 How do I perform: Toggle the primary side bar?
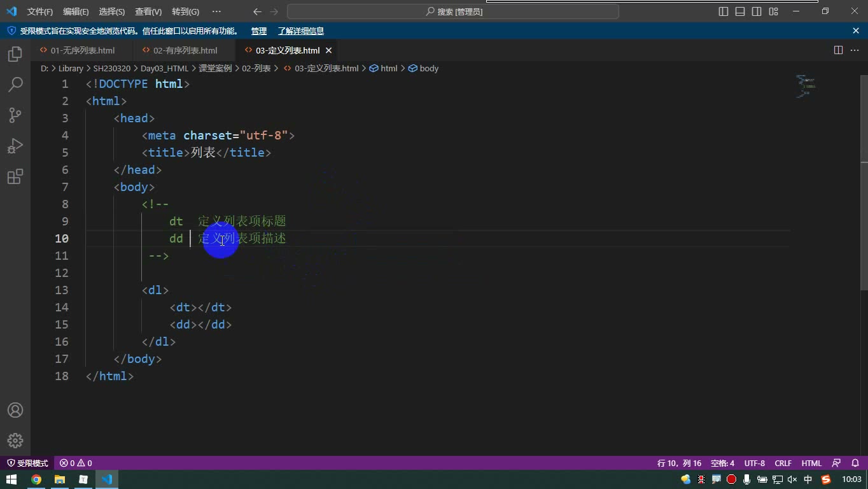pyautogui.click(x=724, y=11)
